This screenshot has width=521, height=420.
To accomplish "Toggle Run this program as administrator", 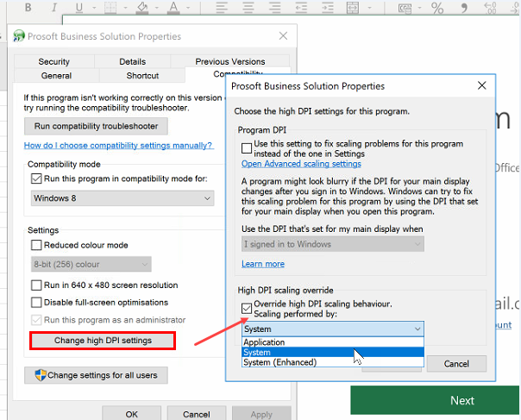I will [x=36, y=320].
